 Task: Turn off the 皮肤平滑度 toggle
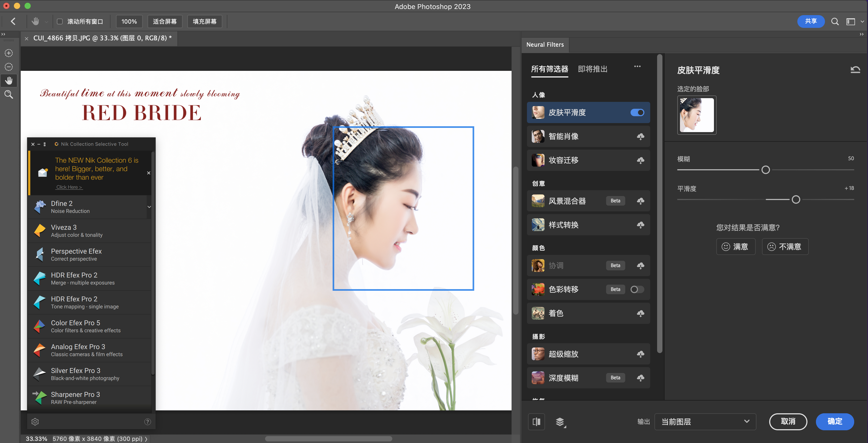[x=637, y=112]
